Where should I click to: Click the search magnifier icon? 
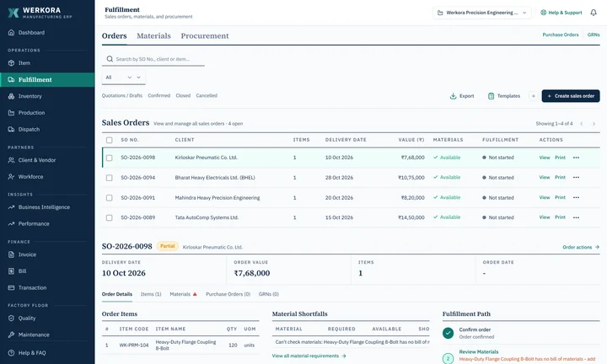coord(110,59)
